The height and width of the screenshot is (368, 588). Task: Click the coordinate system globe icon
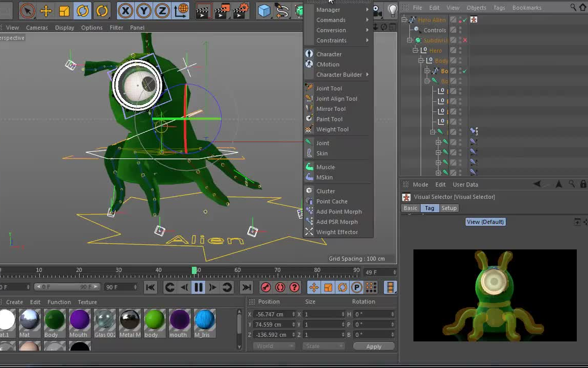coord(181,10)
